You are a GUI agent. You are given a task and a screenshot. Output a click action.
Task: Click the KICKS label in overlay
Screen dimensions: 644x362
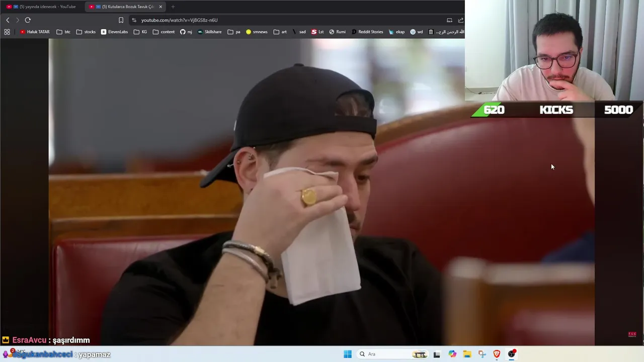[x=556, y=110]
